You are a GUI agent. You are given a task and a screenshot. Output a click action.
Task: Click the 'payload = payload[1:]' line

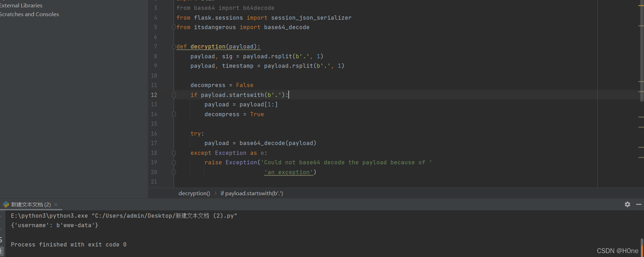[x=241, y=105]
